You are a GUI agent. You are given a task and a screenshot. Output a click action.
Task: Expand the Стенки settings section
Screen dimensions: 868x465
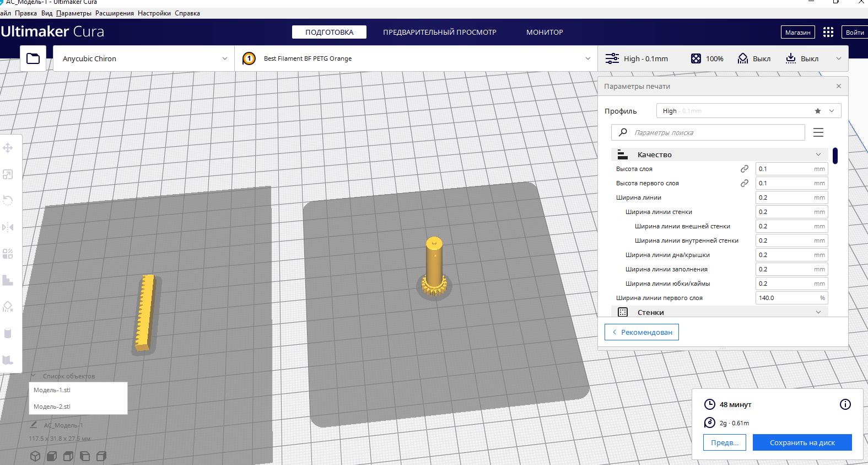(720, 312)
